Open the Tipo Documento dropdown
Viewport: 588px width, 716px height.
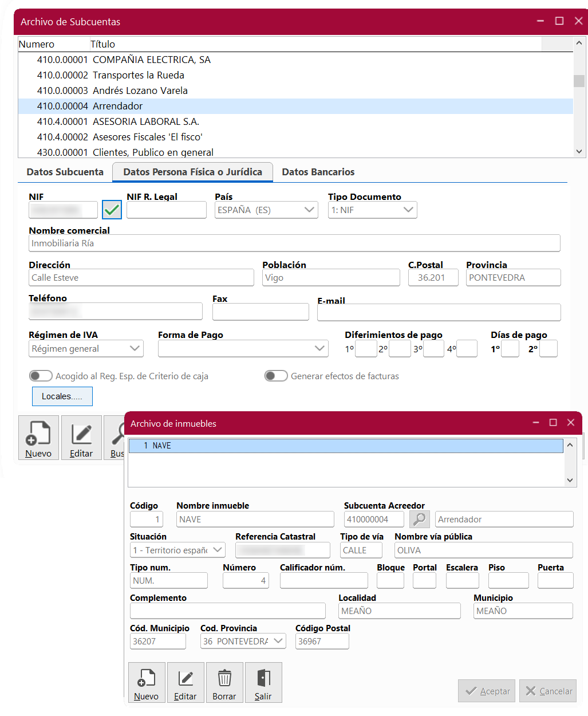coord(408,210)
